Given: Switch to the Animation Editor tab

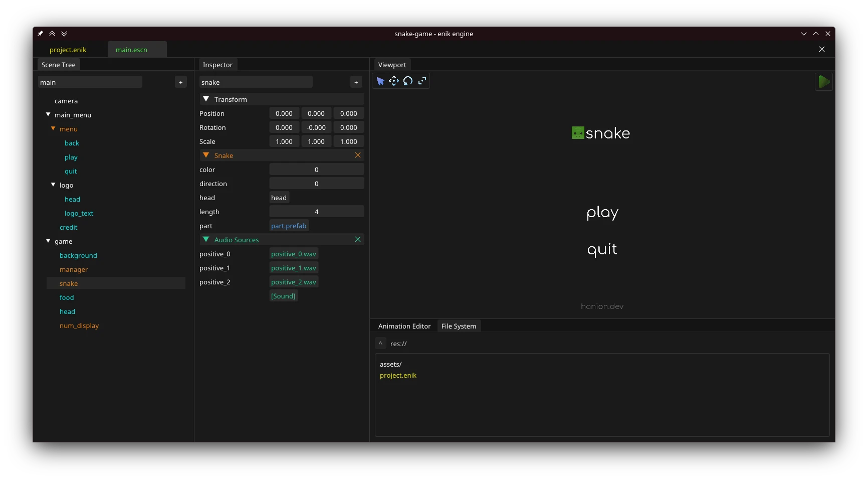Looking at the screenshot, I should [x=404, y=326].
